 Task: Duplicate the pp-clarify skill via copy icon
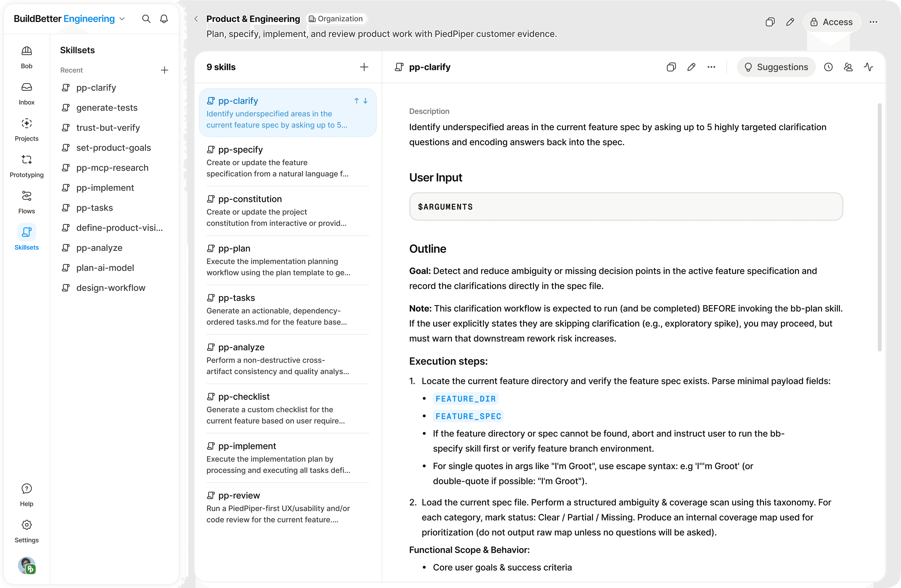tap(671, 67)
